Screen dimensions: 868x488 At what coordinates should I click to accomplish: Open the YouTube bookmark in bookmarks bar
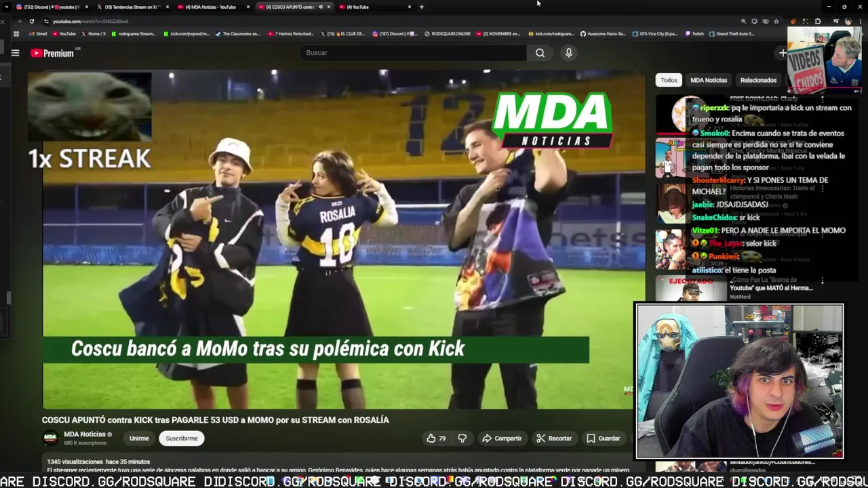[x=64, y=33]
